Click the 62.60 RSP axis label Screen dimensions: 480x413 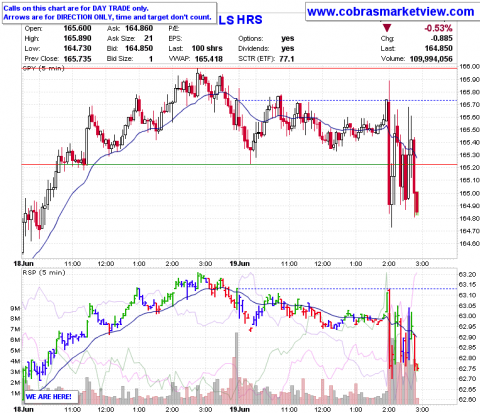(x=467, y=399)
